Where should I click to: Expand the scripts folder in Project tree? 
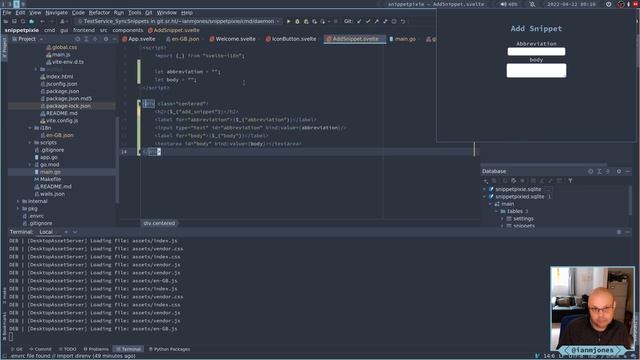30,143
